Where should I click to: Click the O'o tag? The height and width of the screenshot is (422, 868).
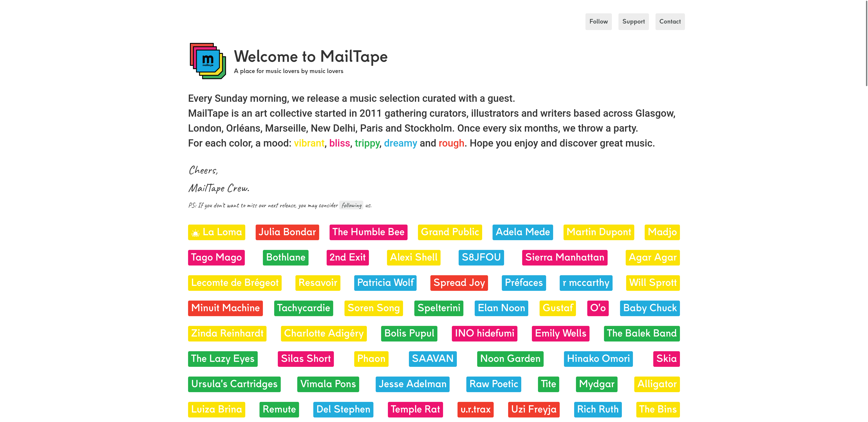(x=598, y=308)
